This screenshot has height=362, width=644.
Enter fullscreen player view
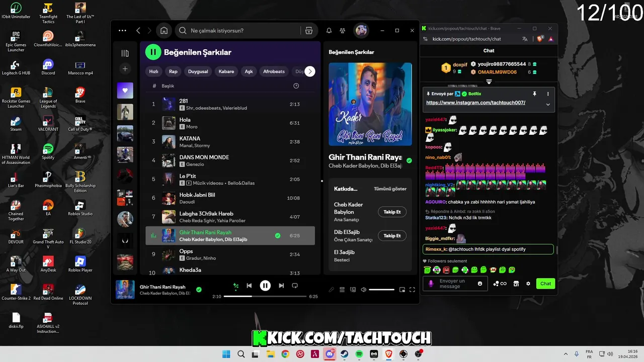412,290
